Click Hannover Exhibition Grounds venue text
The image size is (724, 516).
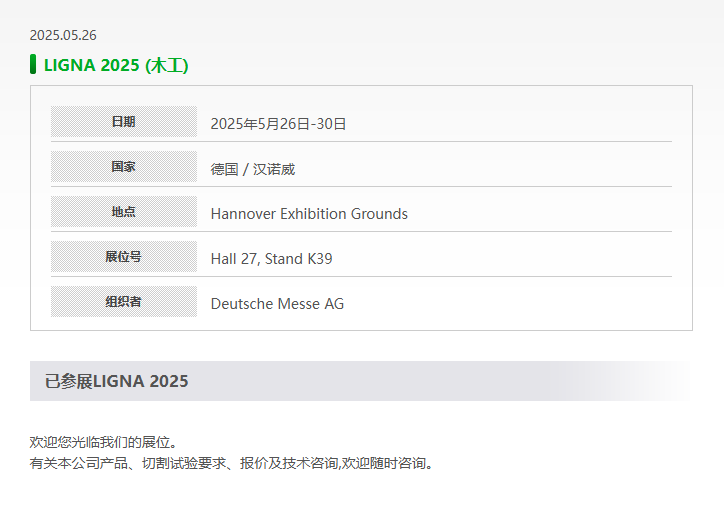tap(309, 214)
